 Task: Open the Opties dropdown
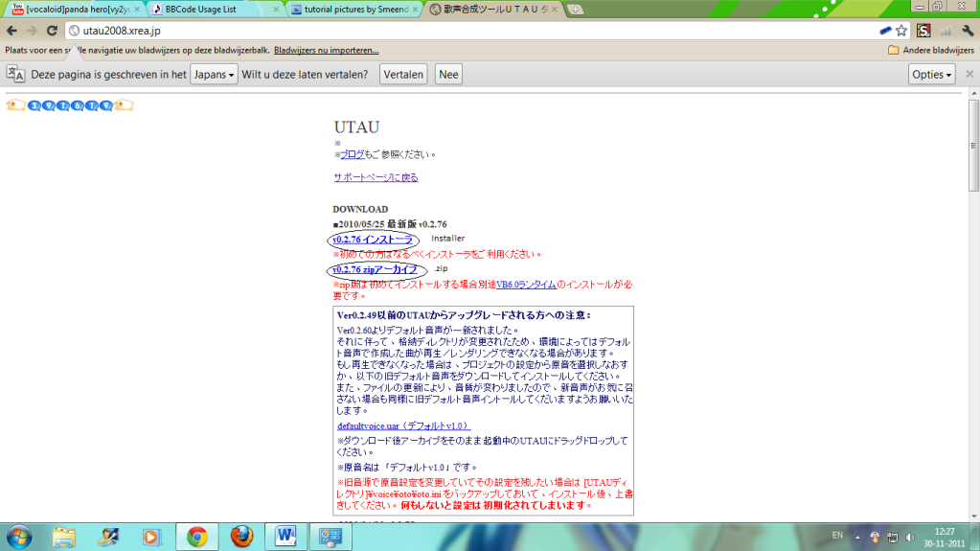[931, 75]
